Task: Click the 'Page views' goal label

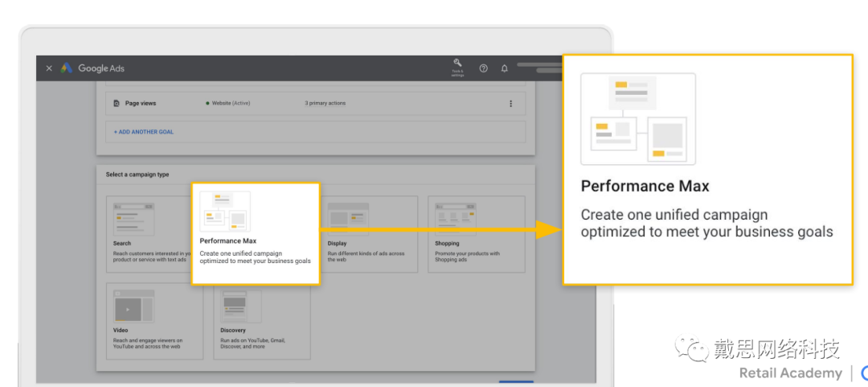Action: pyautogui.click(x=141, y=103)
